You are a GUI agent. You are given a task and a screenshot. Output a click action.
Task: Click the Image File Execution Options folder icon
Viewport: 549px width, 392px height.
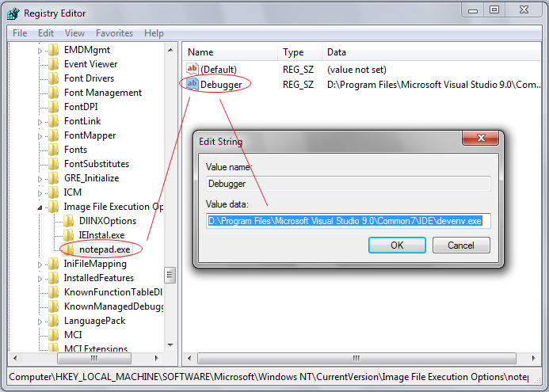pyautogui.click(x=54, y=207)
